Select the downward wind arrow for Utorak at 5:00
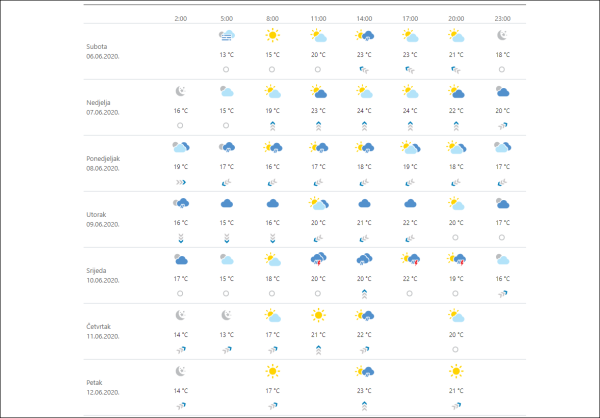The height and width of the screenshot is (418, 600). (227, 238)
